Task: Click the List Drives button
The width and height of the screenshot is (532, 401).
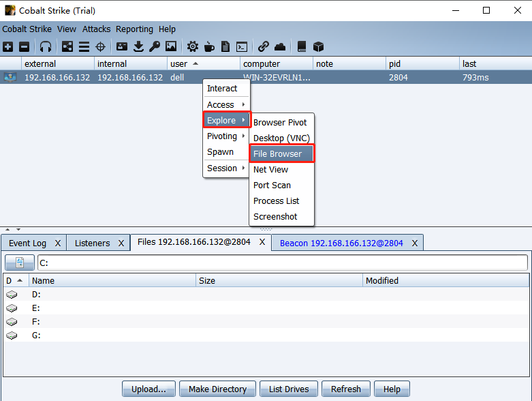Action: click(x=288, y=389)
